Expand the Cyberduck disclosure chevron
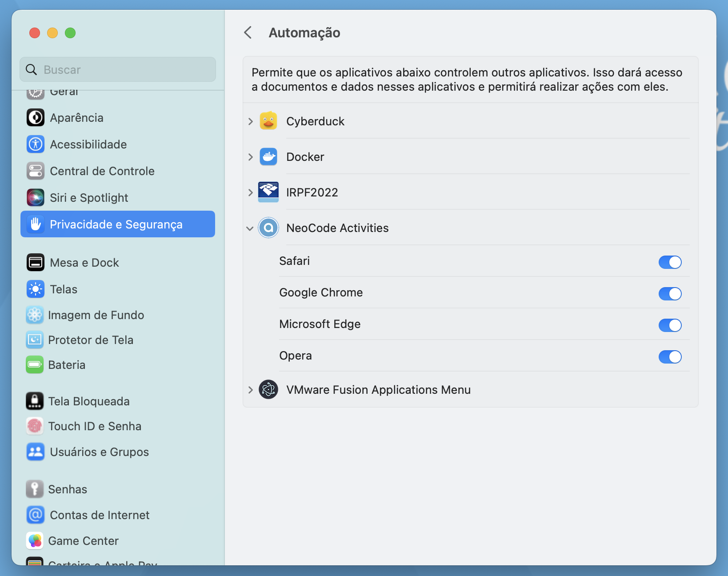 251,121
